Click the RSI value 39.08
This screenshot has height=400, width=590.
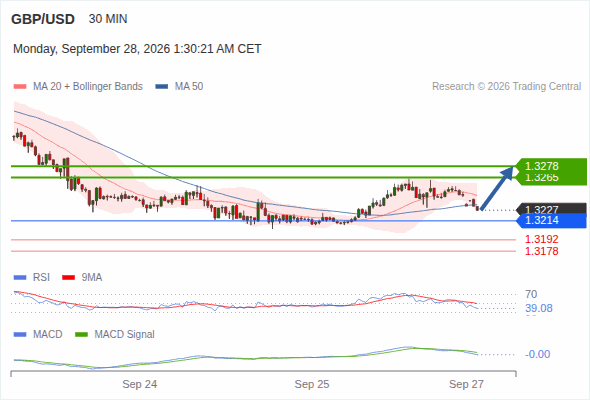point(539,309)
